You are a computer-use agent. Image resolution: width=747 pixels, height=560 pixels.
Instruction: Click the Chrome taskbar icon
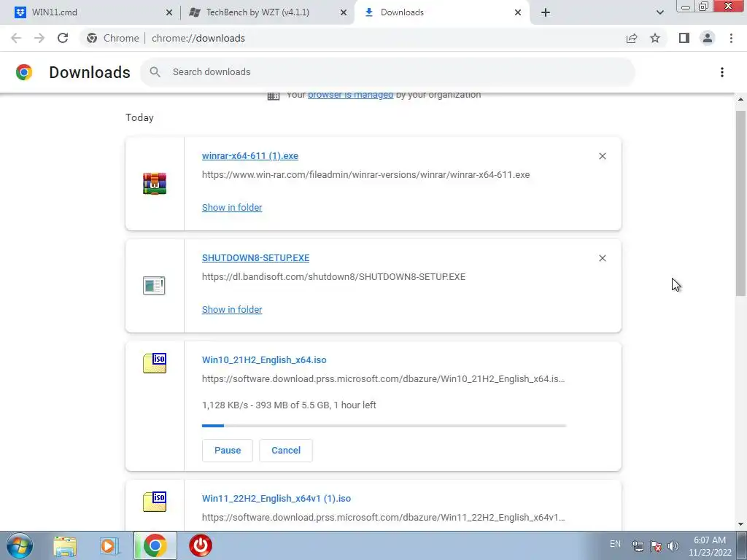[155, 545]
